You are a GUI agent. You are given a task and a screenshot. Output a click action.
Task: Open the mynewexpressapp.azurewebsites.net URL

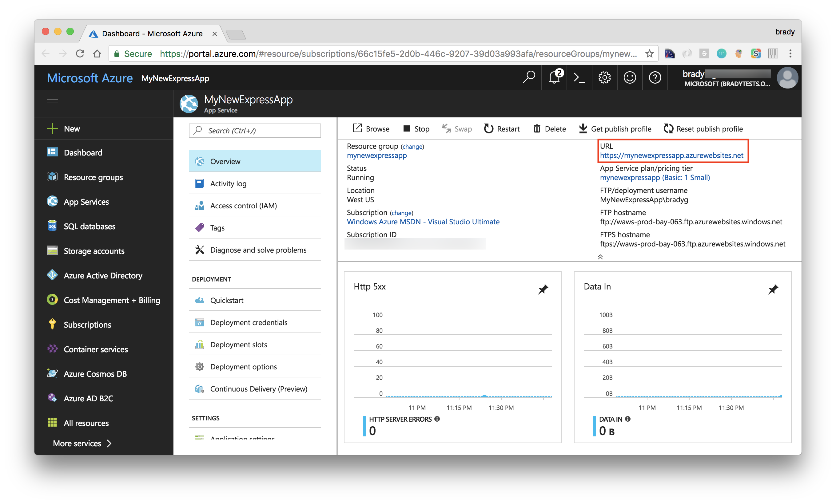[x=671, y=156]
